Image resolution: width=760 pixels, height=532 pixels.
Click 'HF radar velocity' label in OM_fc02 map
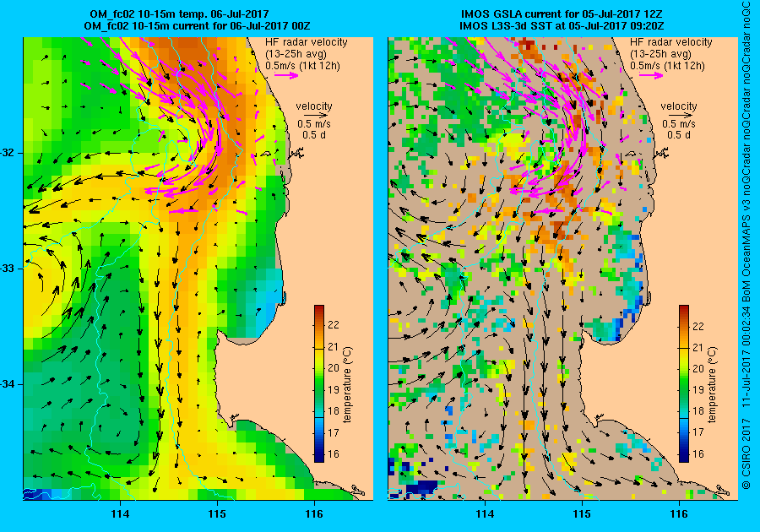click(307, 42)
